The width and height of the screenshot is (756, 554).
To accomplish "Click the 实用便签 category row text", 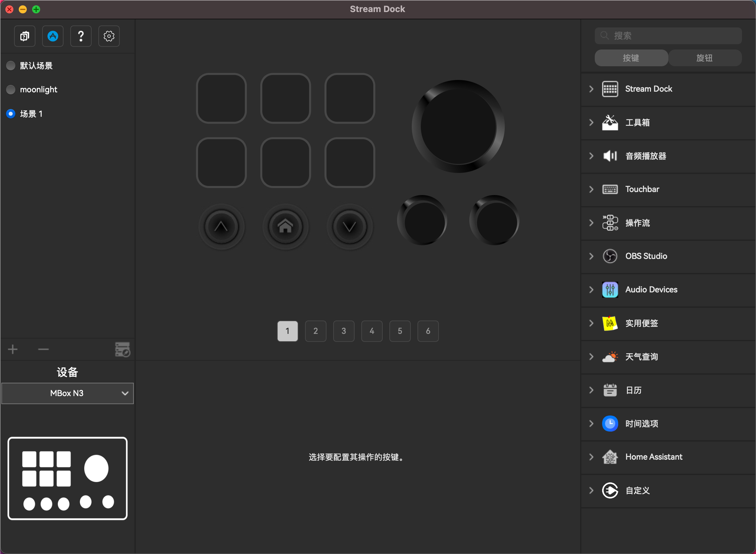I will tap(642, 323).
